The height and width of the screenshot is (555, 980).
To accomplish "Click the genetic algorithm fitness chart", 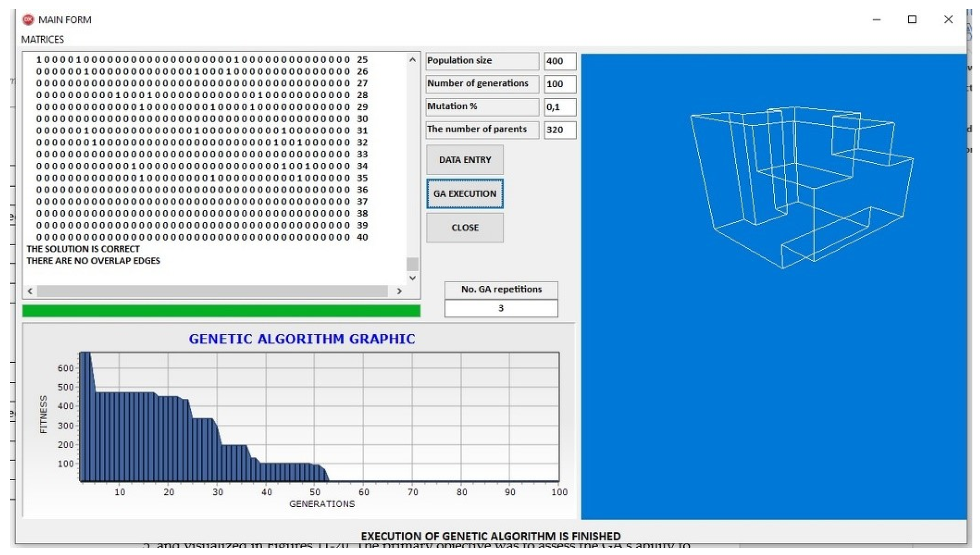I will (x=319, y=417).
